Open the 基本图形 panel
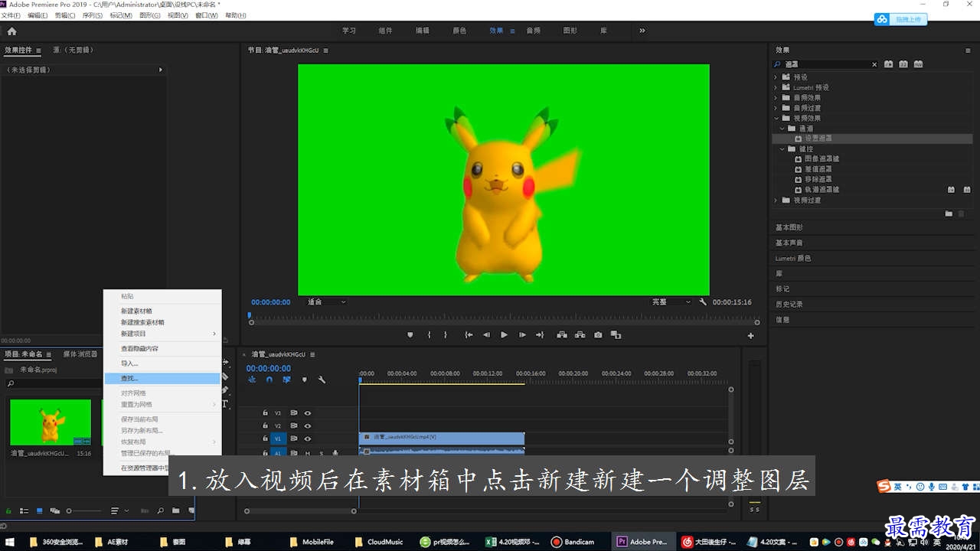980x551 pixels. (789, 228)
